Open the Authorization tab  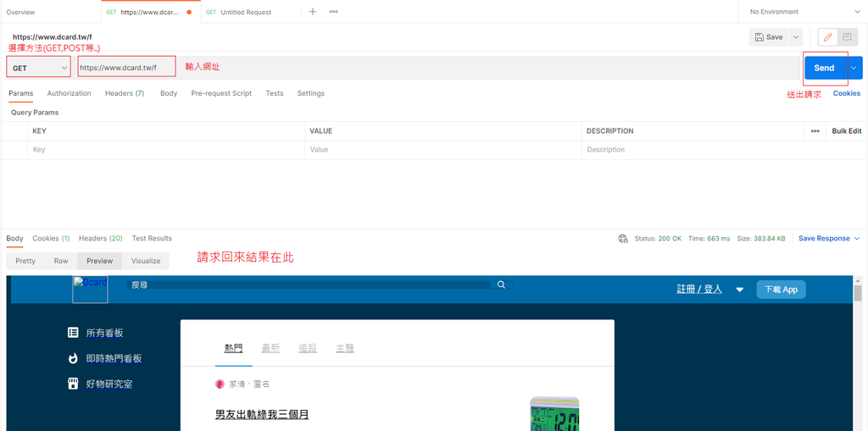click(x=70, y=93)
